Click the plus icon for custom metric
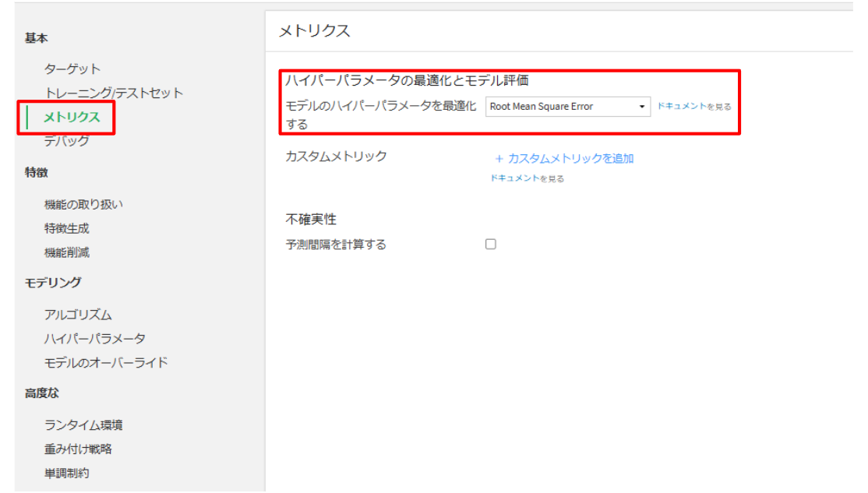The image size is (868, 493). pyautogui.click(x=499, y=159)
